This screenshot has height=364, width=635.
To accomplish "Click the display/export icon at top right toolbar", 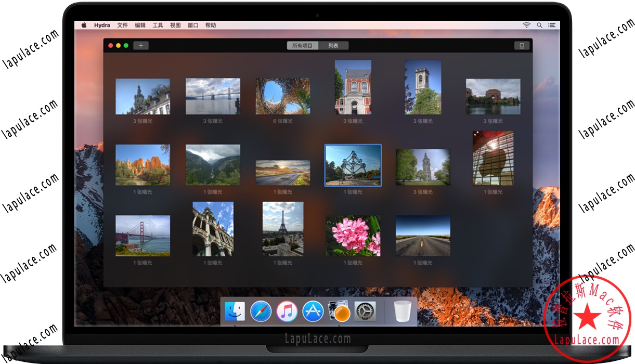I will click(x=522, y=45).
